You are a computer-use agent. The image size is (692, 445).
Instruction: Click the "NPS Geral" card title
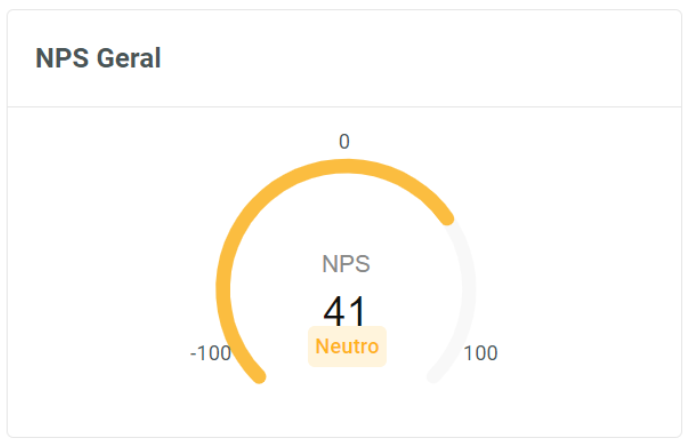[98, 58]
